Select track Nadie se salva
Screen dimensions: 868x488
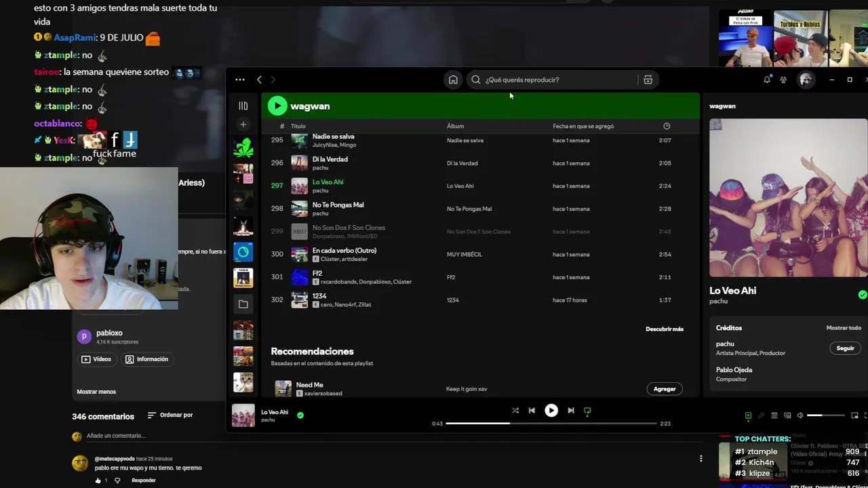pos(479,140)
